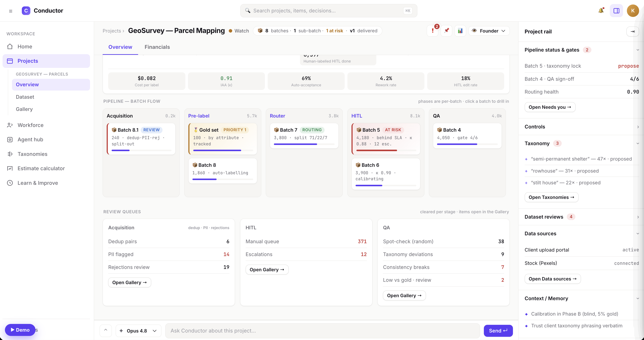Screen dimensions: 644x340
Task: Click the bar chart icon in header
Action: pos(460,31)
